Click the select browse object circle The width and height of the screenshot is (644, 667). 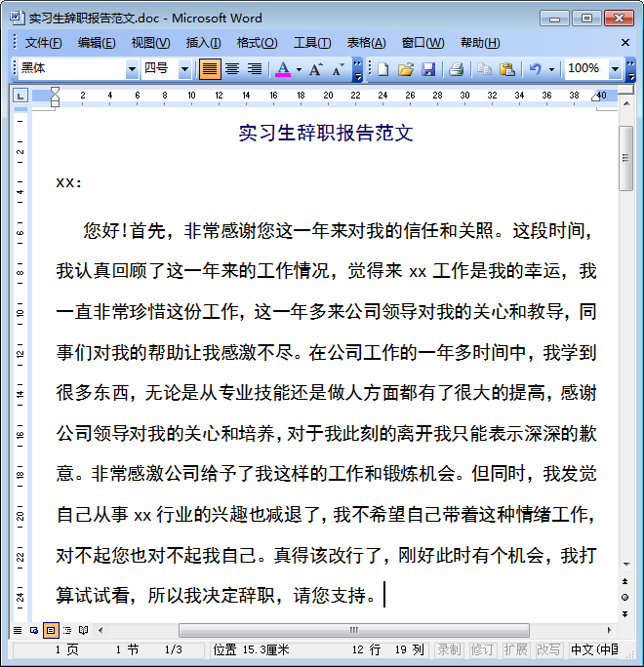click(625, 597)
